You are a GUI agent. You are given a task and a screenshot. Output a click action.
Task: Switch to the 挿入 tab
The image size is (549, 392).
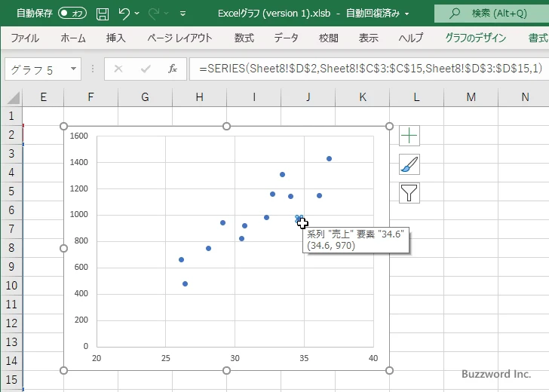(116, 38)
